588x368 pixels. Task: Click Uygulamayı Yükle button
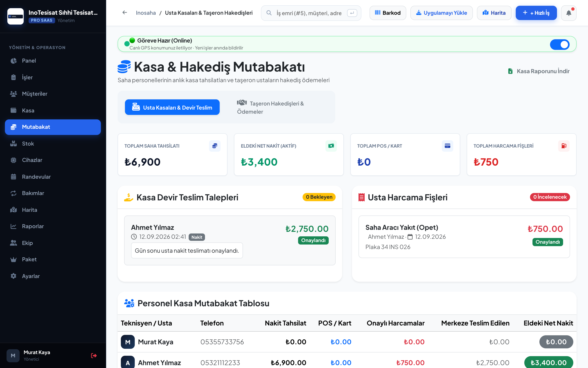click(x=441, y=13)
